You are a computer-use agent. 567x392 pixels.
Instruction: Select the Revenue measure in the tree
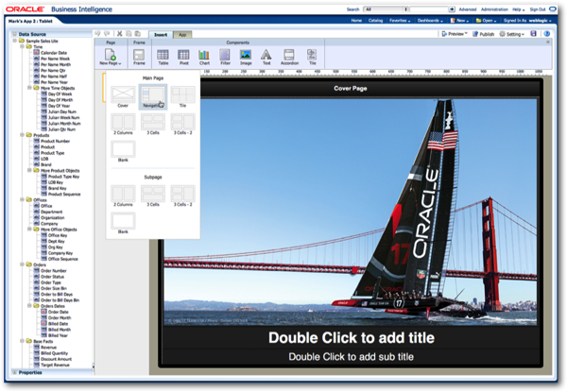click(48, 348)
